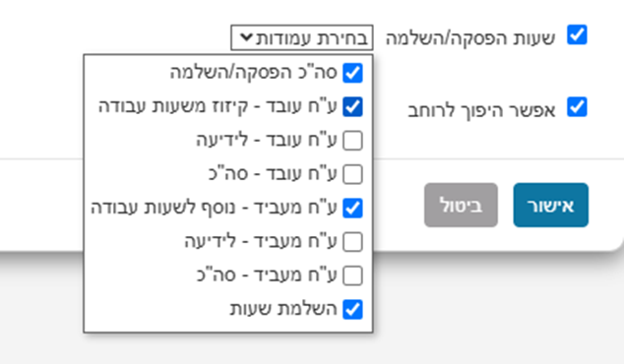Disable the אפשר היפוך לרוחב checkbox
This screenshot has width=624, height=364.
(x=577, y=107)
